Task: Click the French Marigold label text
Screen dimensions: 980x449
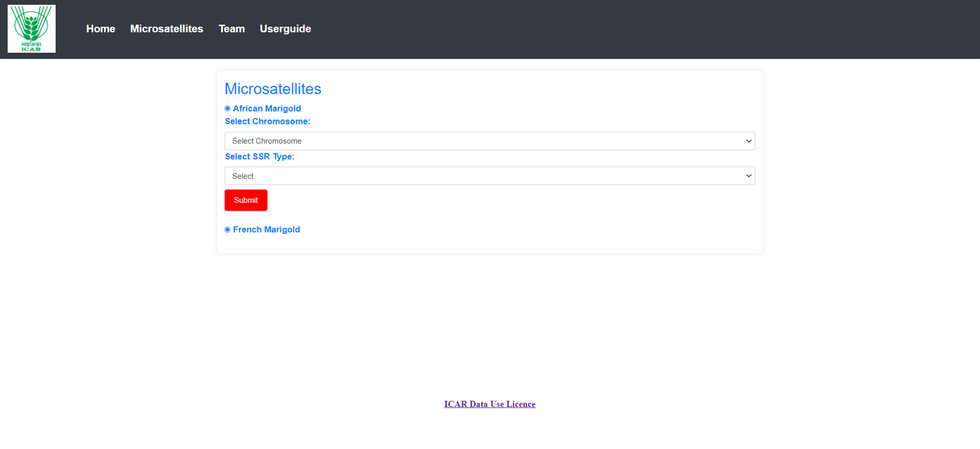Action: (266, 230)
